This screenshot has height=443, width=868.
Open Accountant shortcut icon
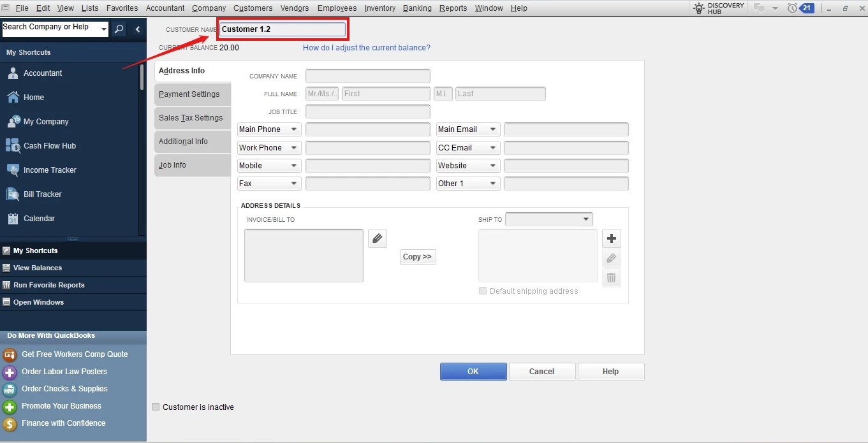(x=13, y=73)
